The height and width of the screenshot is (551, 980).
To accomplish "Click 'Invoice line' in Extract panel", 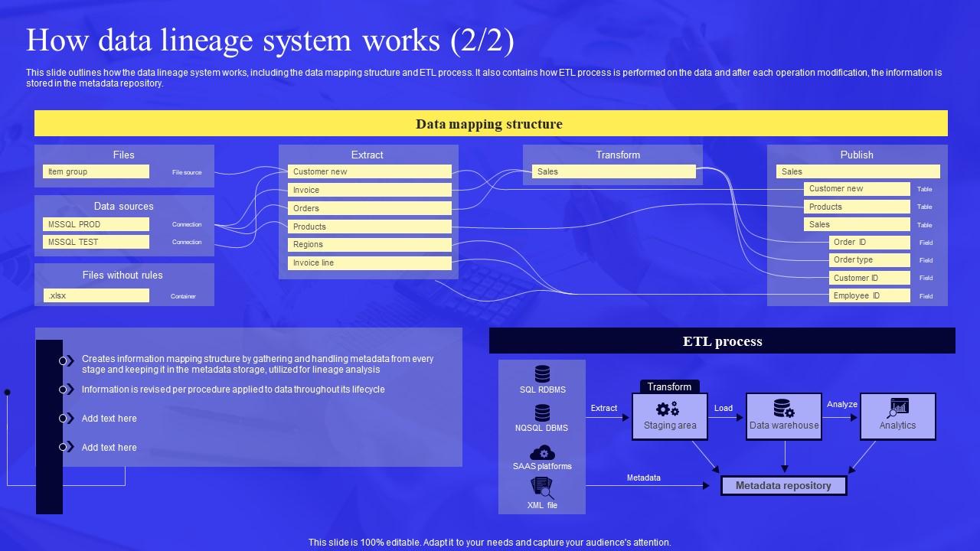I will coord(370,262).
